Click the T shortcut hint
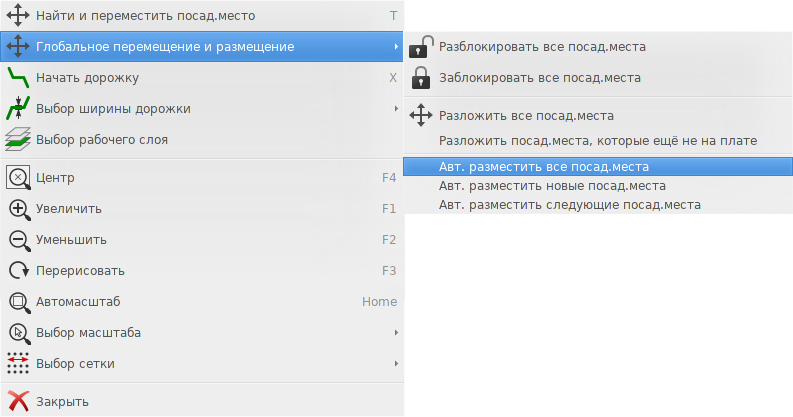This screenshot has height=417, width=793. [x=393, y=16]
